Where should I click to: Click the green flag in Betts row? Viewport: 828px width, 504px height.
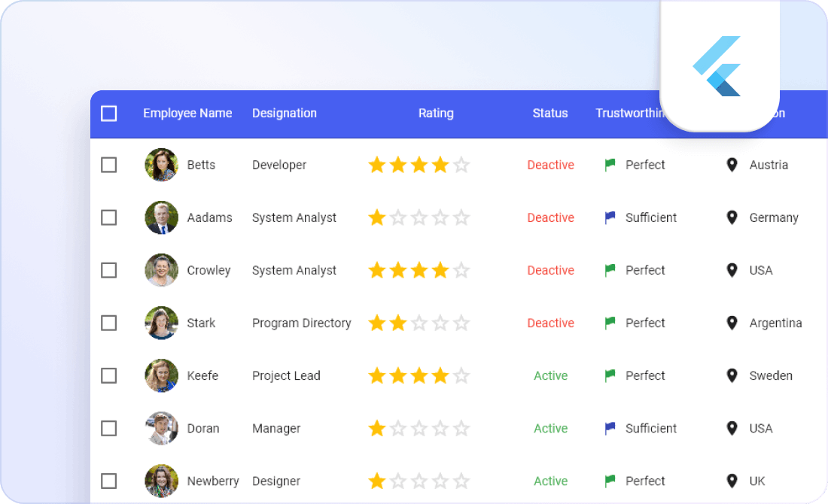click(x=610, y=165)
